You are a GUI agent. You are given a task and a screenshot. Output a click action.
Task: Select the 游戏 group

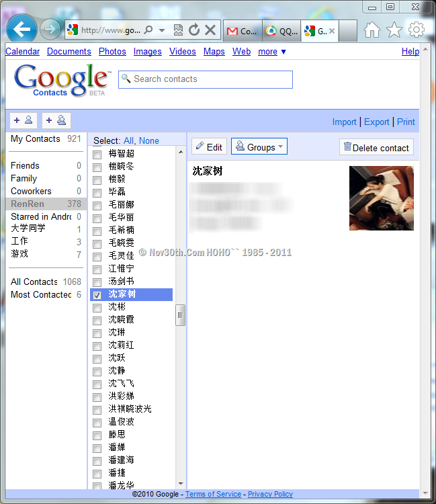[46, 255]
